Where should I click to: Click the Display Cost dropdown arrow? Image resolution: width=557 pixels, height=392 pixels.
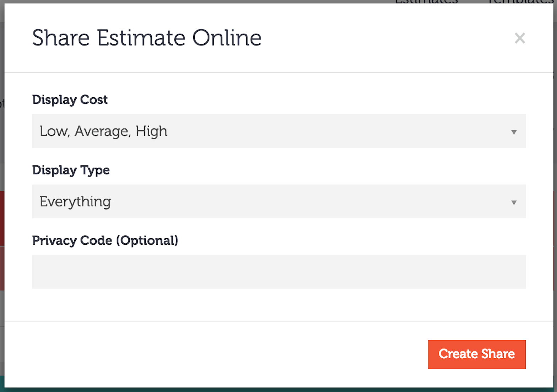click(x=514, y=132)
